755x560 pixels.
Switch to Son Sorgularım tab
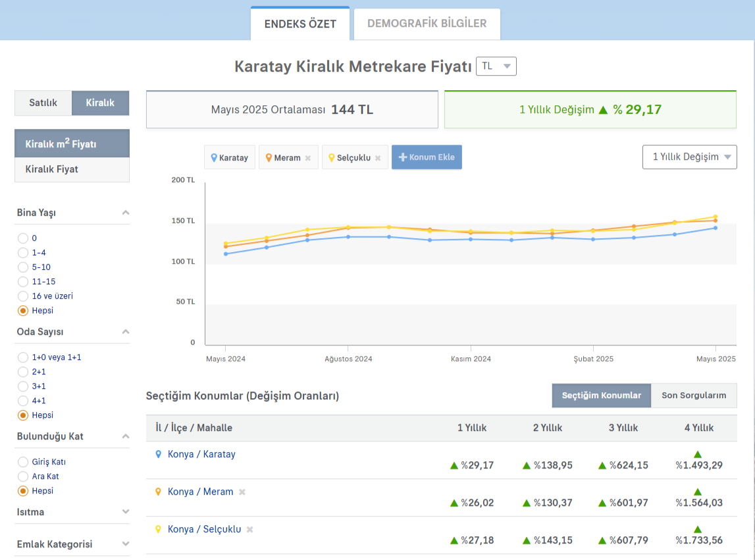click(x=694, y=395)
